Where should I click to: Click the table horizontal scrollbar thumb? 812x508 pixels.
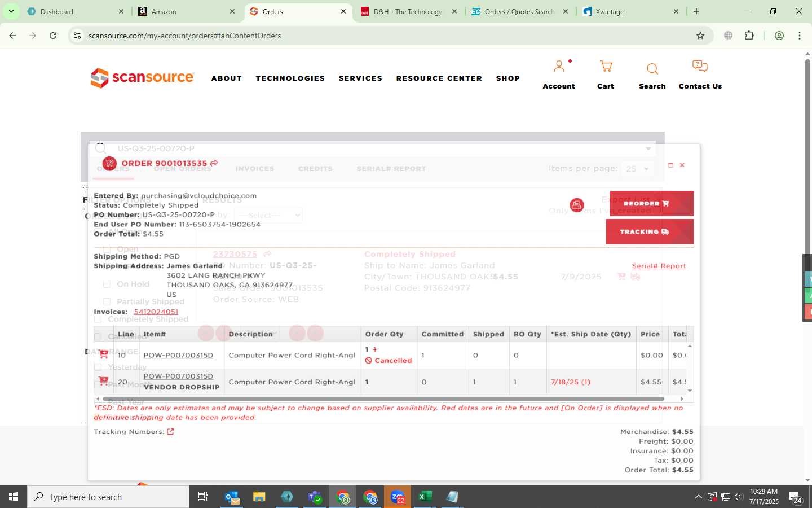click(383, 398)
